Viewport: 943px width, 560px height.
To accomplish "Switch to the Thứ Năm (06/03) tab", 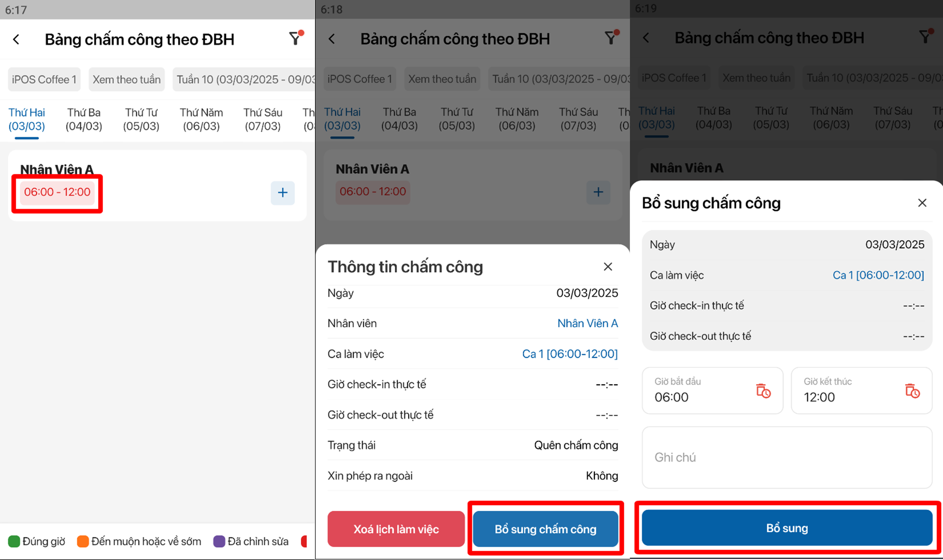I will point(201,119).
